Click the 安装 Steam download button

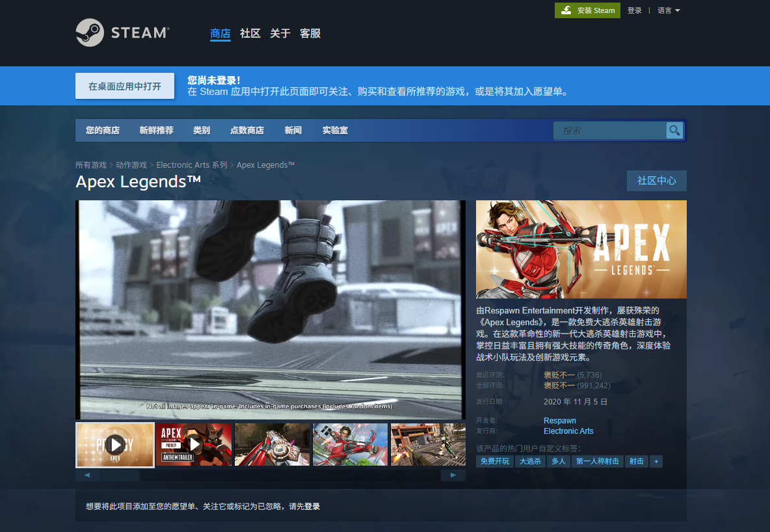click(587, 10)
